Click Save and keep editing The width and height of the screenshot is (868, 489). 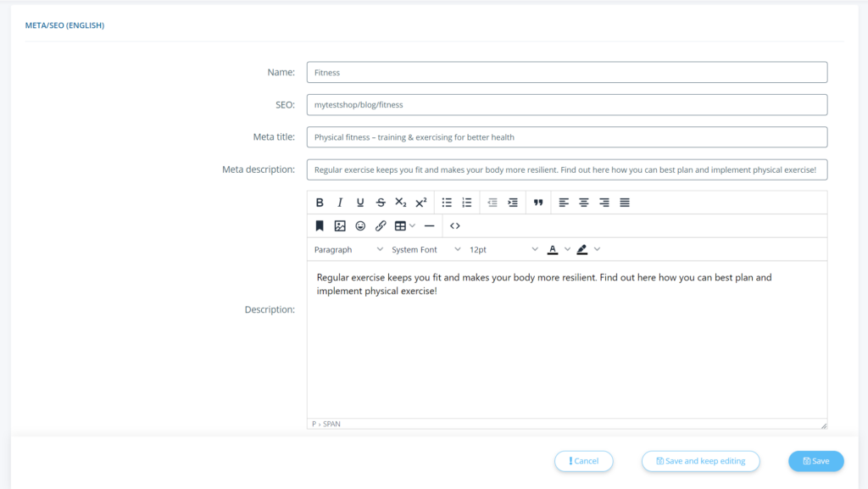(x=700, y=461)
